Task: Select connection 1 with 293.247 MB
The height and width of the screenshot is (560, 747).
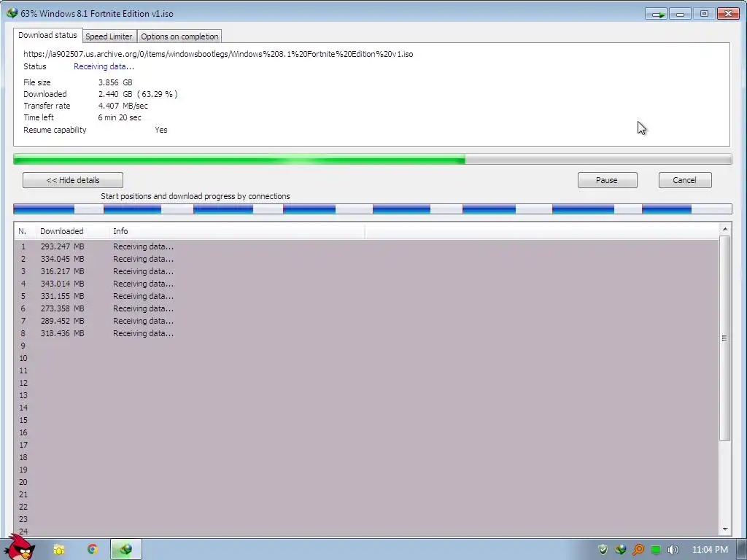Action: 366,246
